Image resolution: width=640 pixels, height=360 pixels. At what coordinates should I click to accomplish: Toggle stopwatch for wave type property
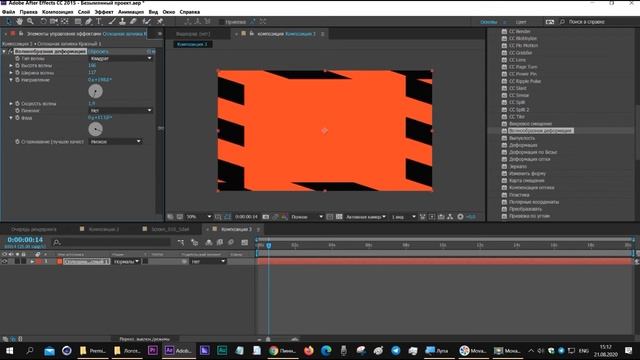tap(18, 58)
